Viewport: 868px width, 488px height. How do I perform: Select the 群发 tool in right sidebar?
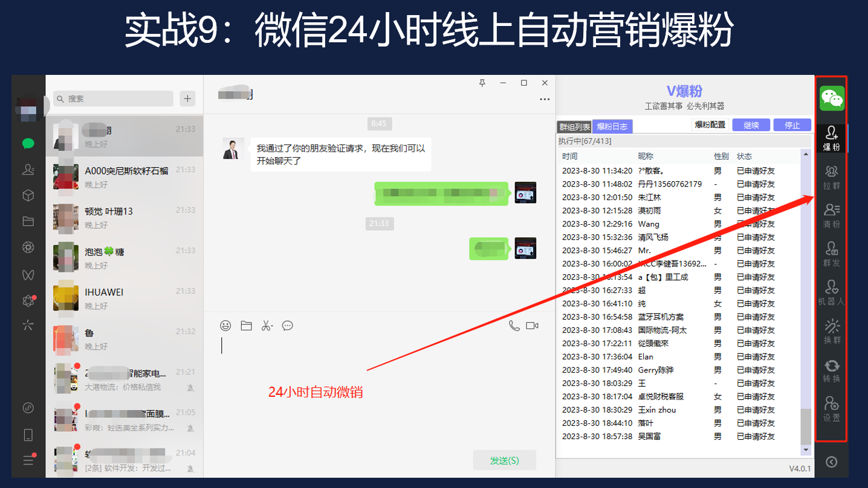832,255
